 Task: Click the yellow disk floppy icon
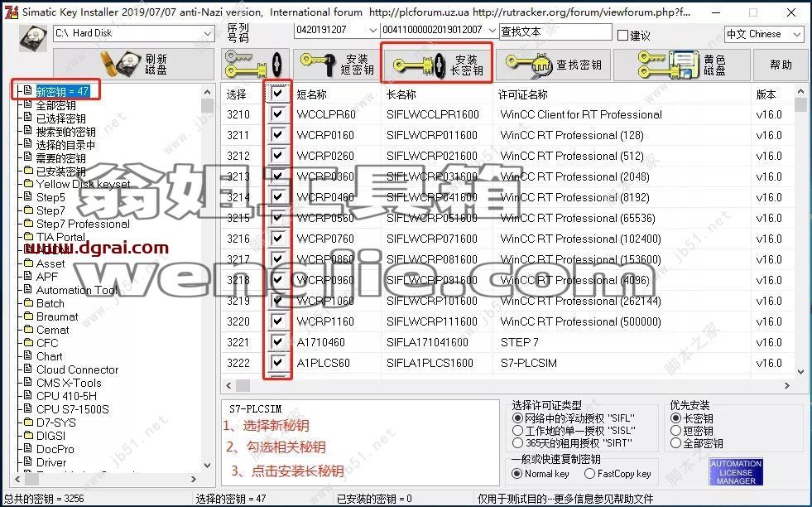(x=681, y=65)
